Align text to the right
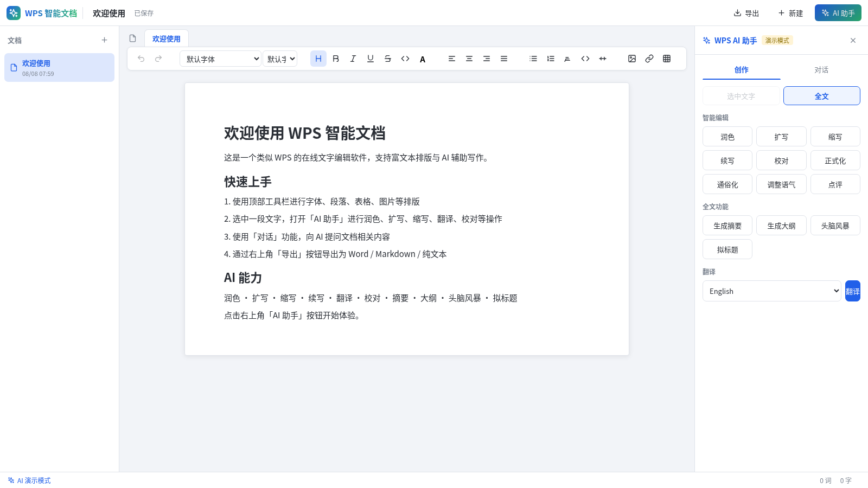This screenshot has width=868, height=488. (x=487, y=59)
